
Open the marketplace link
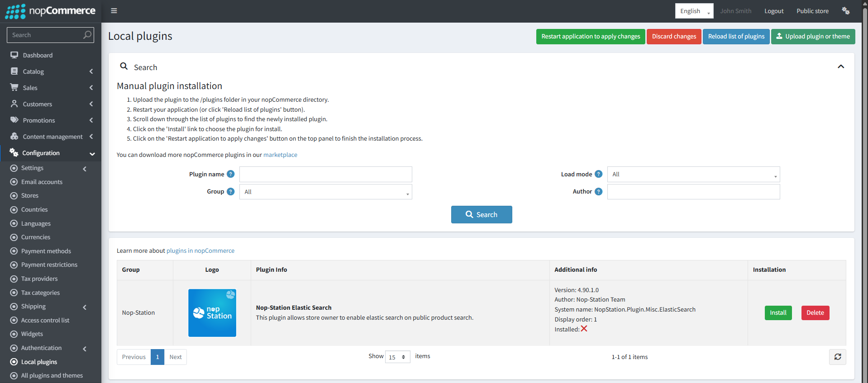tap(280, 155)
